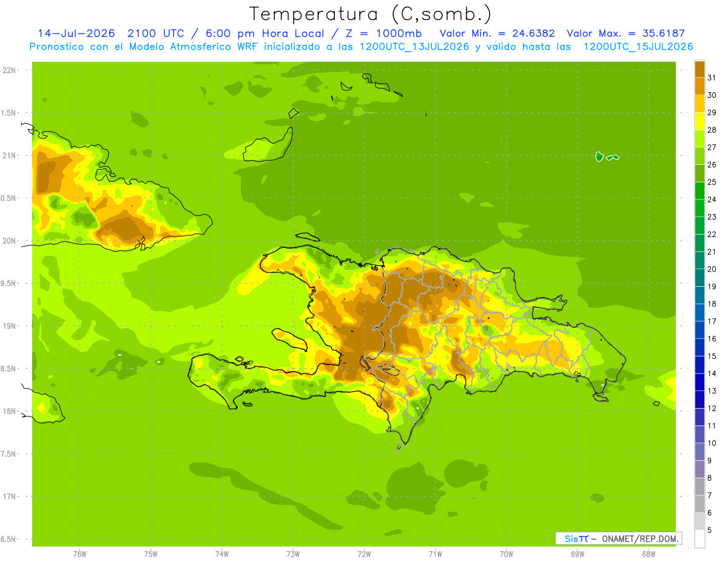Click the "22N" latitude label
The width and height of the screenshot is (728, 562).
click(x=10, y=70)
